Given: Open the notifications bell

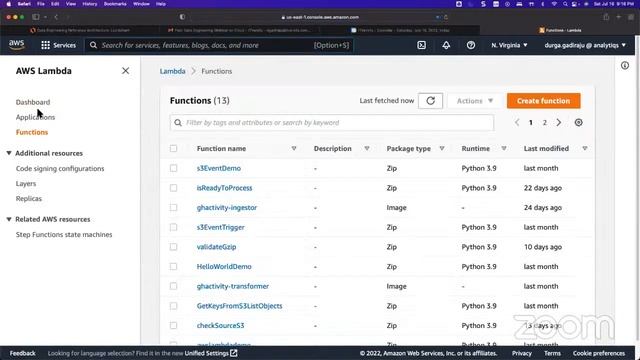Looking at the screenshot, I should point(446,45).
